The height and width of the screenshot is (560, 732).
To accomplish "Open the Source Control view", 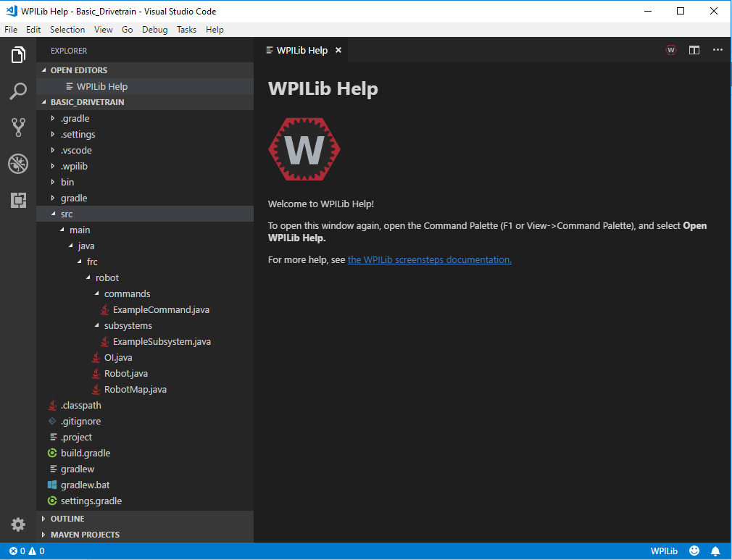I will click(18, 127).
